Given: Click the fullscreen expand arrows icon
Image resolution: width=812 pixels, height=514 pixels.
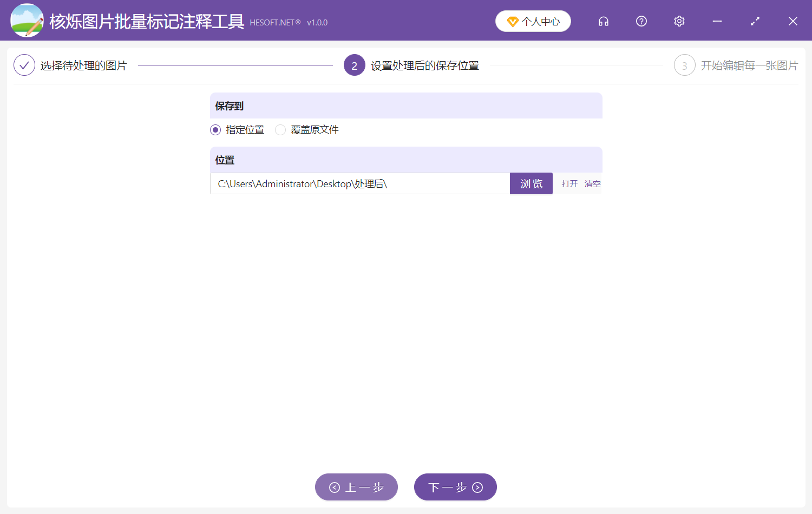Looking at the screenshot, I should [755, 21].
